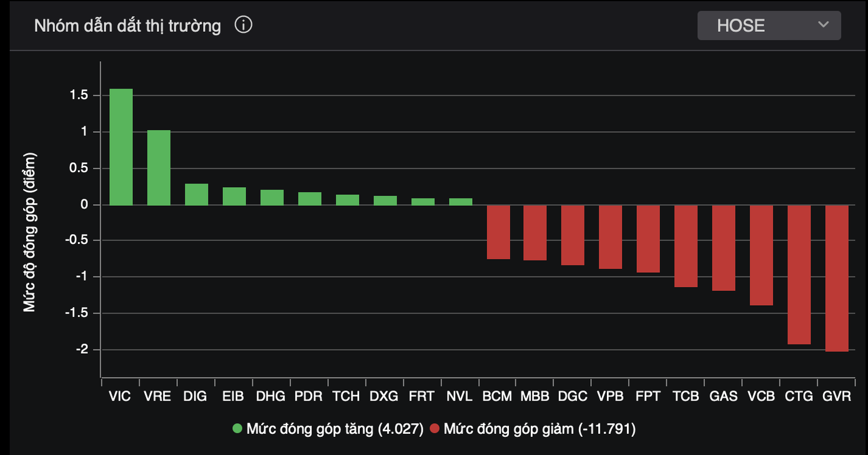This screenshot has width=868, height=455.
Task: Click the GVR red bar
Action: 837,278
